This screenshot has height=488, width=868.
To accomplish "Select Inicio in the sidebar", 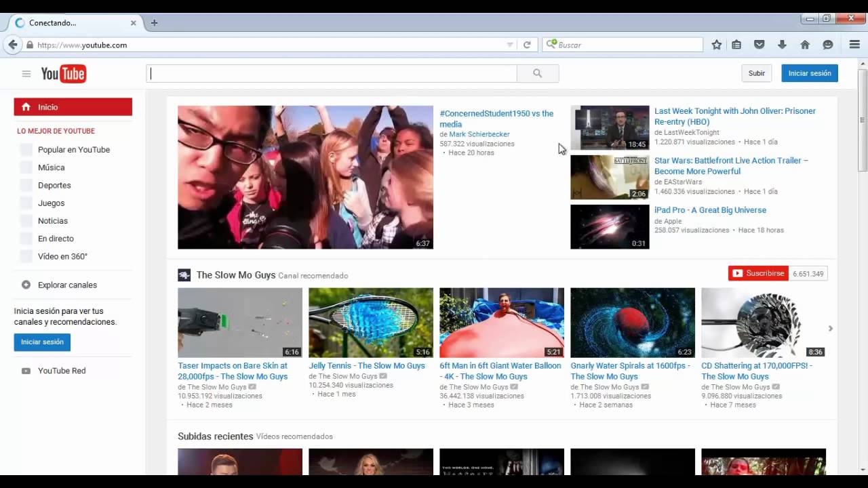I will 73,107.
